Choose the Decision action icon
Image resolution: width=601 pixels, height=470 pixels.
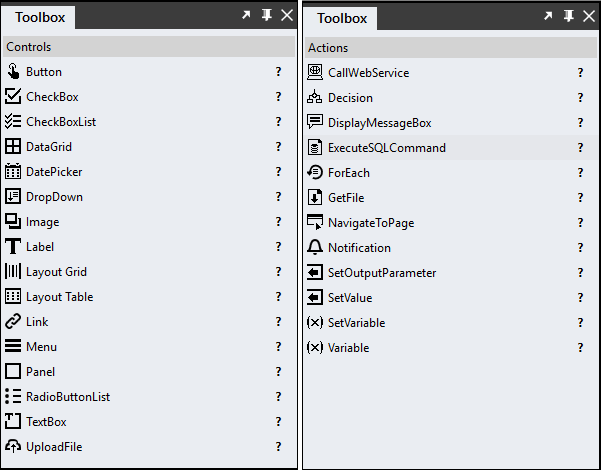(315, 97)
